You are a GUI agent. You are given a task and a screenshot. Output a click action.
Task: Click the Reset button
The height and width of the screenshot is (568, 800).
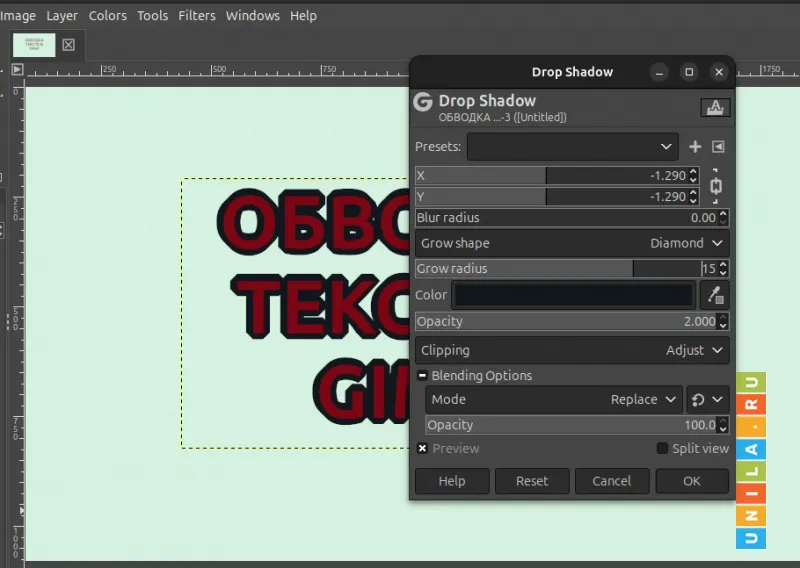point(532,481)
